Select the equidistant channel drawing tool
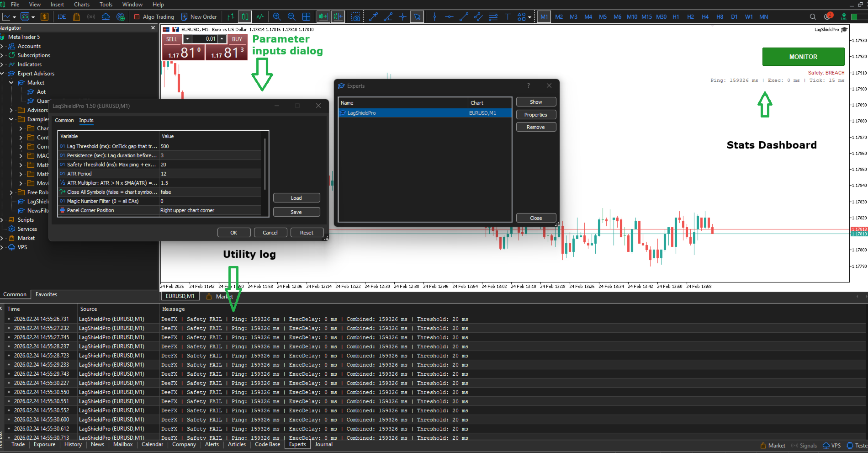 tap(478, 17)
